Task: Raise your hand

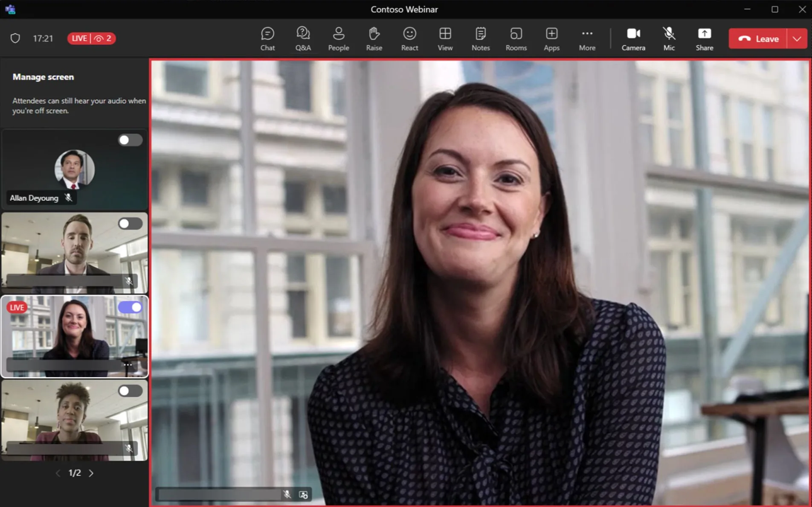Action: (x=374, y=38)
